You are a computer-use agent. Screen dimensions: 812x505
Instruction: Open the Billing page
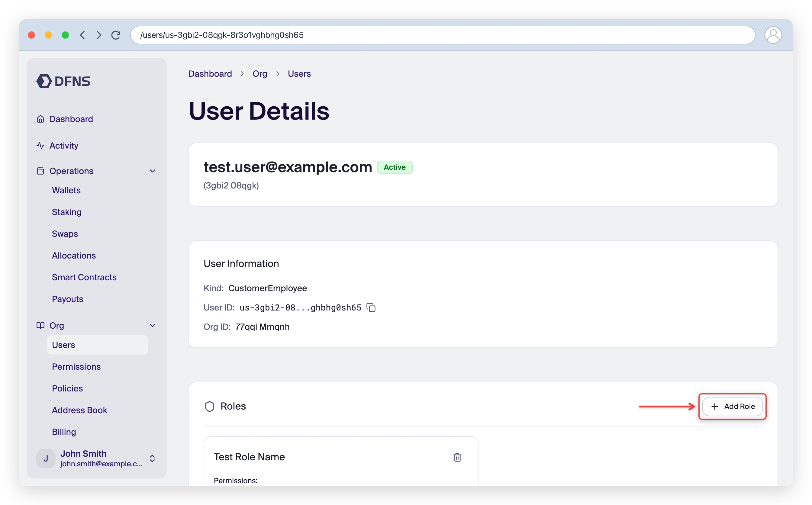click(64, 432)
